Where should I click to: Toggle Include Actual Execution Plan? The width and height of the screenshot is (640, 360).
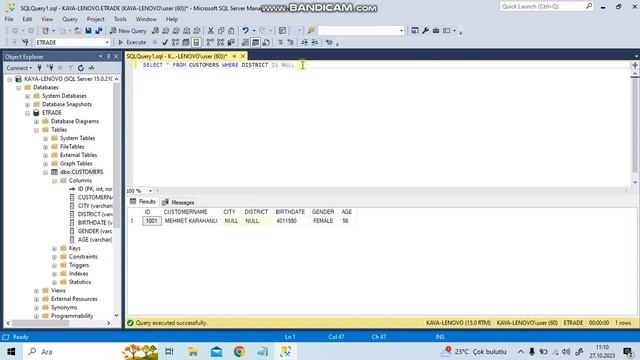point(210,42)
